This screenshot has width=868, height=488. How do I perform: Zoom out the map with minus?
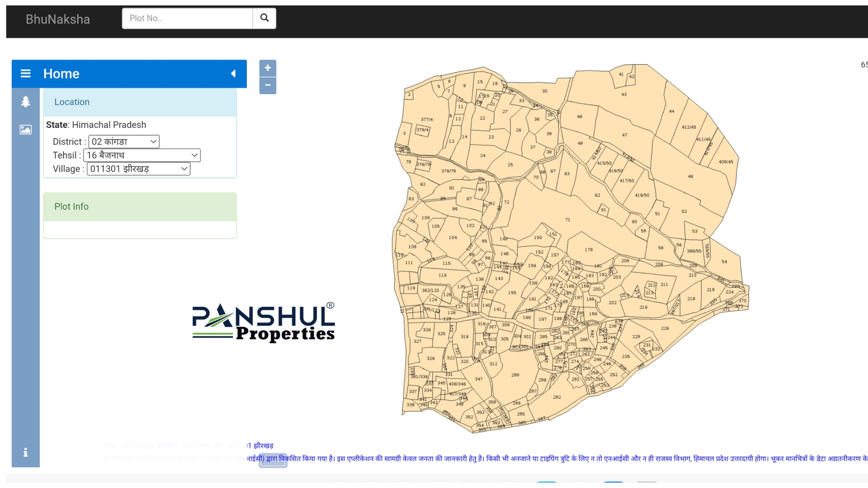pos(268,85)
